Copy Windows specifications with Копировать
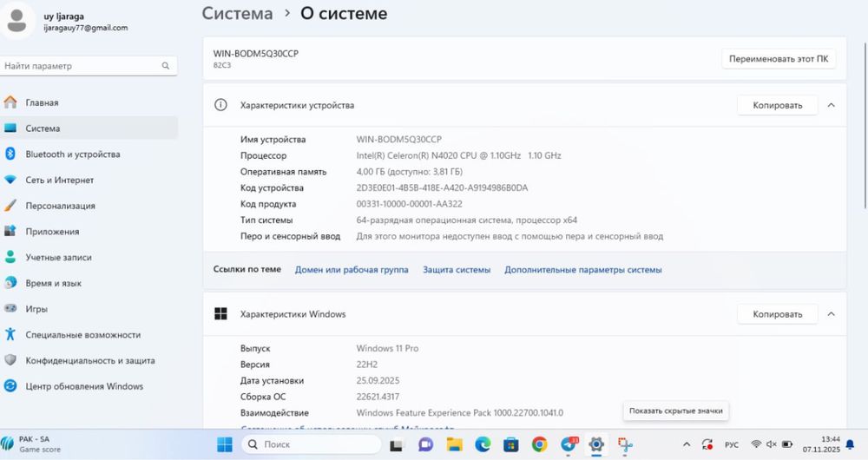Viewport: 868px width, 460px height. tap(777, 314)
